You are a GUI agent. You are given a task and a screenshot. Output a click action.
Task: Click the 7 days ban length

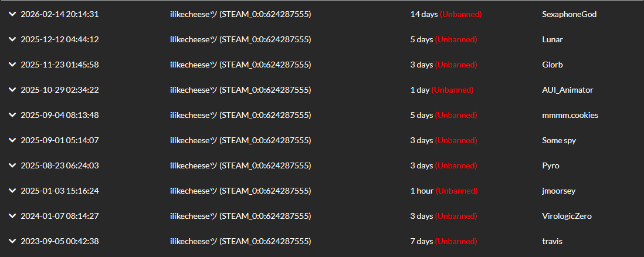(422, 241)
